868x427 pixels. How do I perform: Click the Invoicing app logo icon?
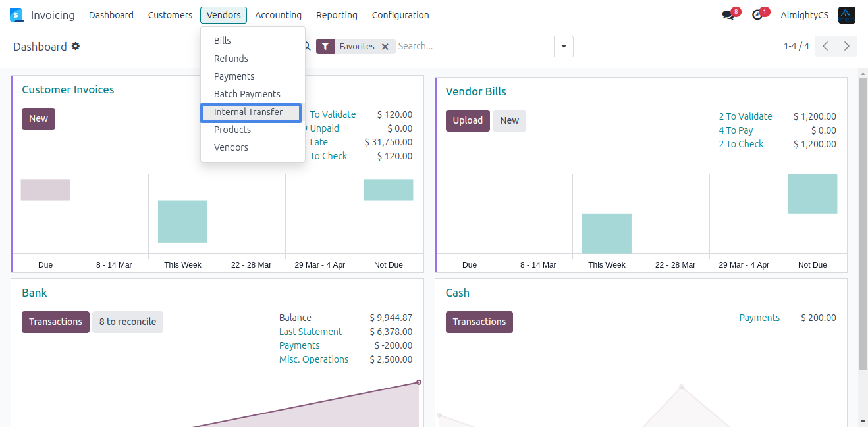[x=16, y=15]
